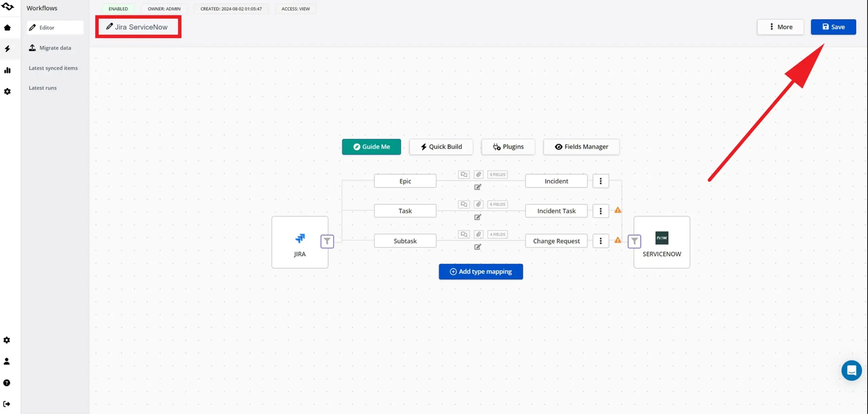Expand the More options menu

[780, 27]
